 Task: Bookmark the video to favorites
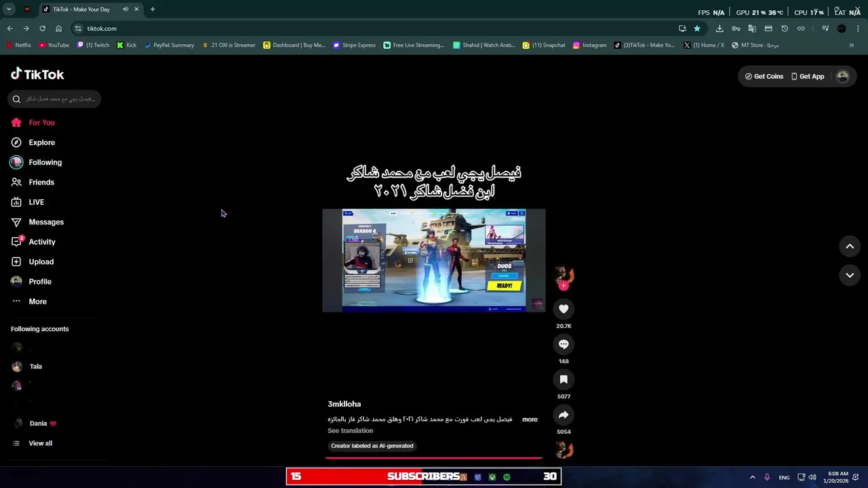pyautogui.click(x=564, y=380)
